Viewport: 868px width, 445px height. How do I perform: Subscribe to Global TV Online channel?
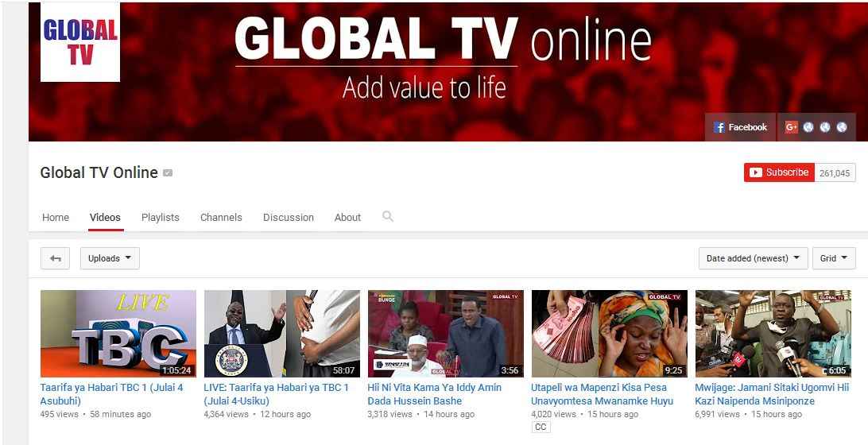coord(779,172)
